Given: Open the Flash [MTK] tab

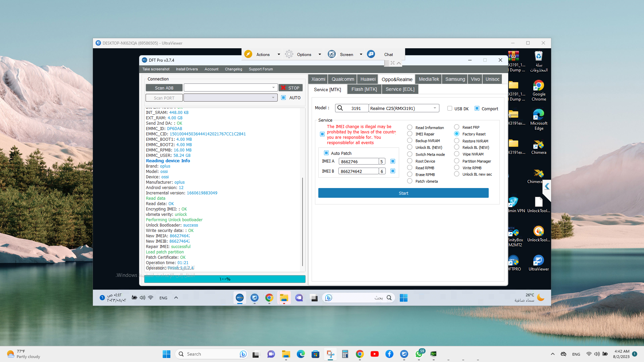Looking at the screenshot, I should tap(364, 89).
